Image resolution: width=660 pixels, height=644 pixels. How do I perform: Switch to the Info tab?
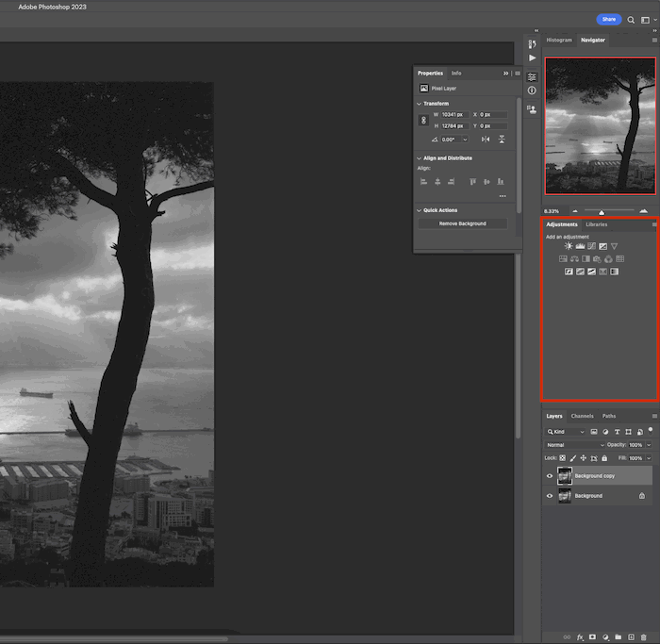click(x=456, y=74)
